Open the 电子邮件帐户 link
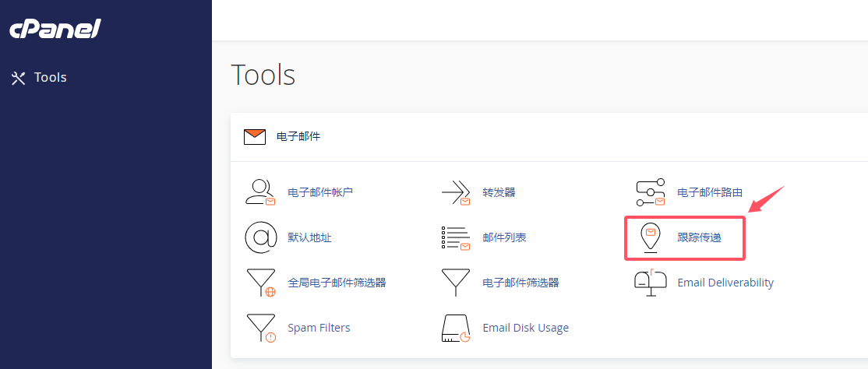868x369 pixels. click(320, 192)
